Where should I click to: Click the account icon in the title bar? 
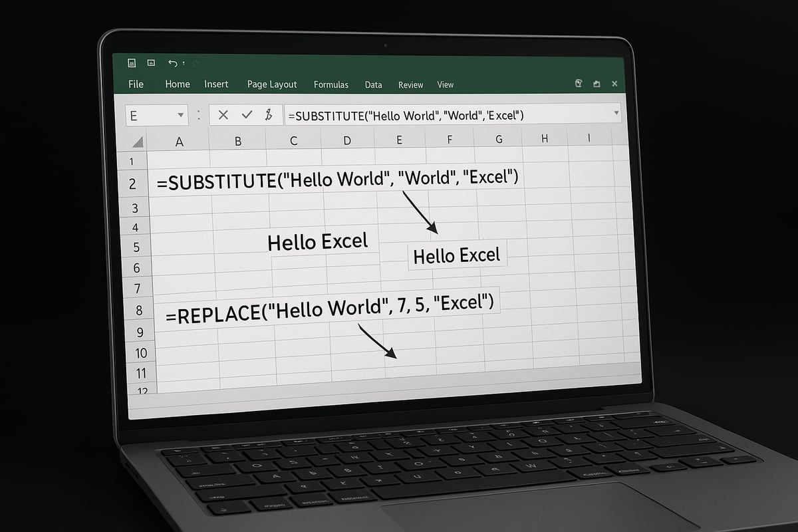tap(578, 84)
